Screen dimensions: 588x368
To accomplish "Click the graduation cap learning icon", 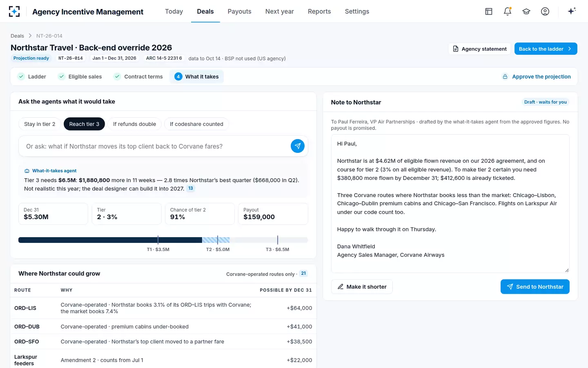I will (526, 11).
